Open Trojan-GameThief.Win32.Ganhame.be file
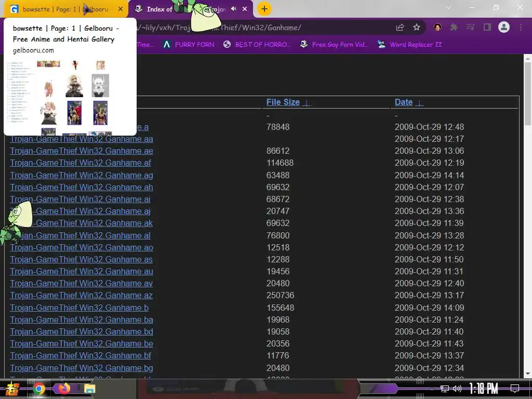This screenshot has width=532, height=399. [x=82, y=344]
